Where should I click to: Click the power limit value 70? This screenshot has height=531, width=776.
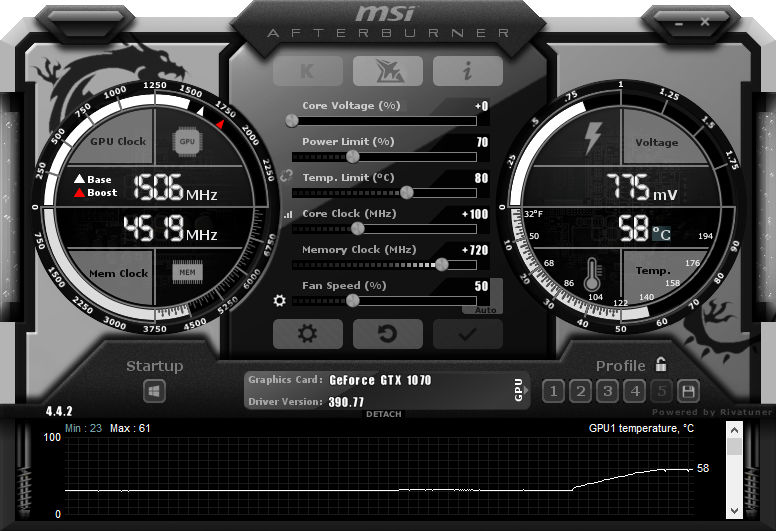tap(482, 143)
